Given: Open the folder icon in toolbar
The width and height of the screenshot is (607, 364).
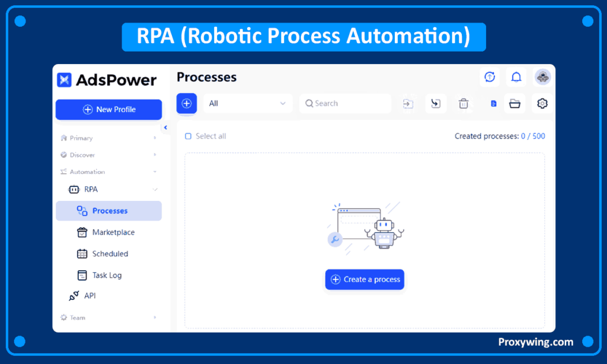Looking at the screenshot, I should [515, 104].
